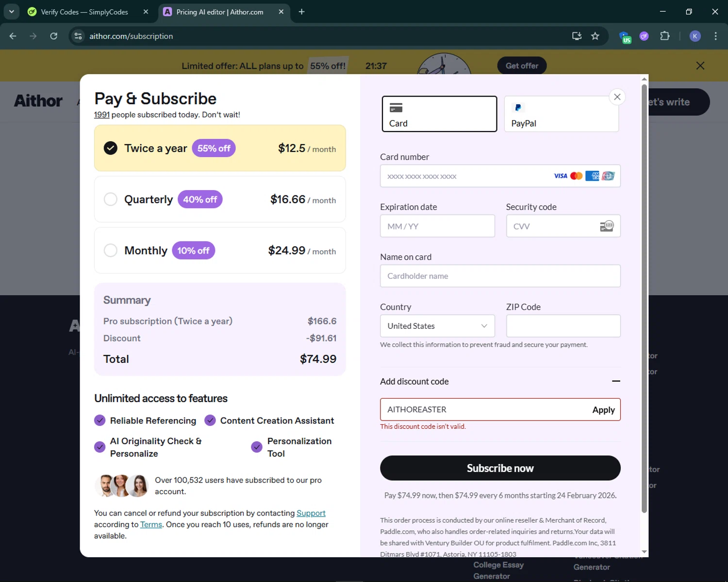Click the Aithor logo

click(38, 101)
